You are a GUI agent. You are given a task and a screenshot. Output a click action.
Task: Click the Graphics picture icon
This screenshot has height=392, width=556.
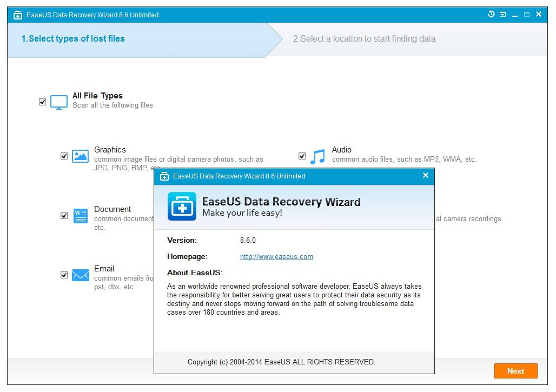click(81, 156)
